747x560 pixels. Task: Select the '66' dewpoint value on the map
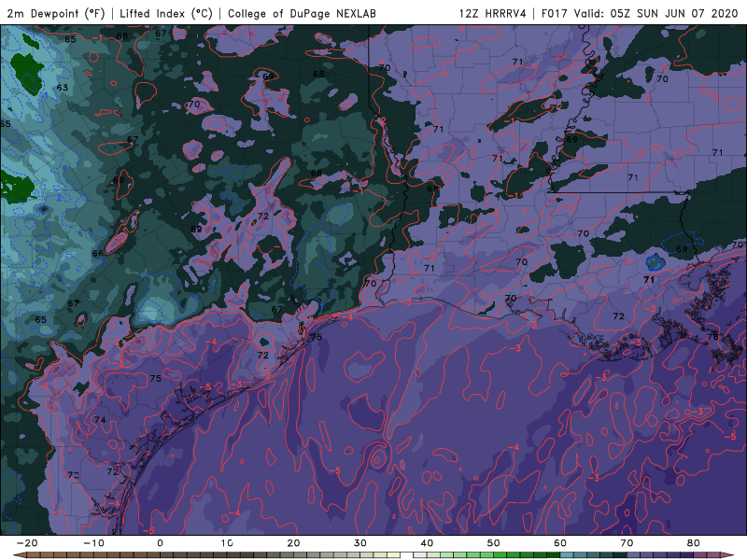point(98,253)
